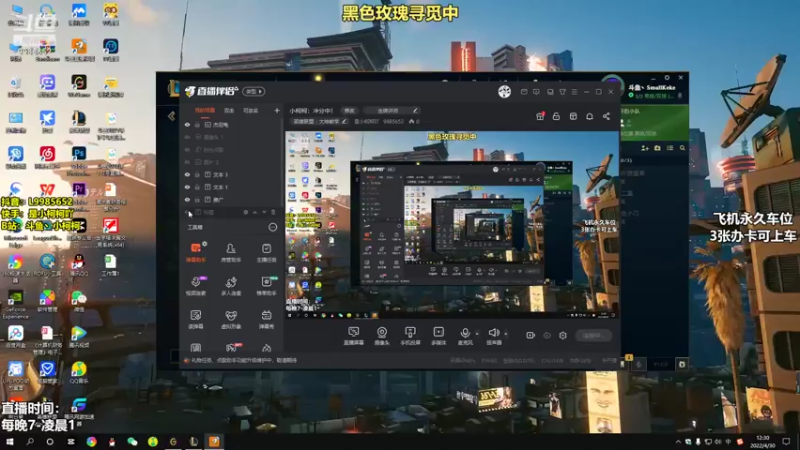Open the Windows Start menu
The height and width of the screenshot is (450, 800).
click(x=10, y=441)
